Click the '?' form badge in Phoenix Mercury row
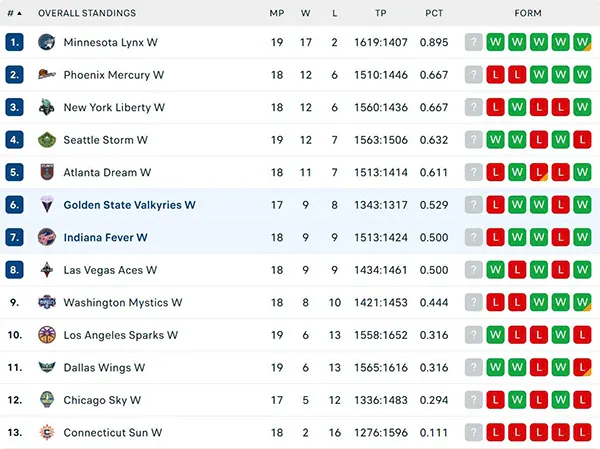600x449 pixels. pyautogui.click(x=473, y=75)
